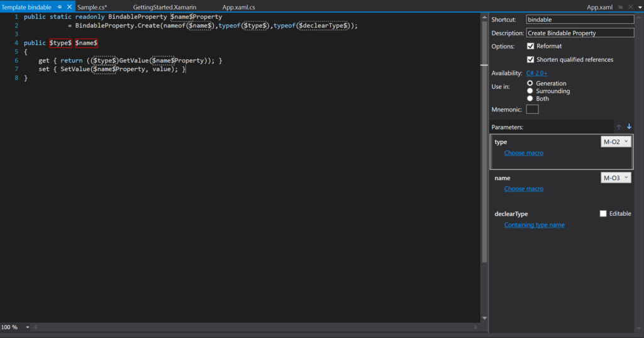Viewport: 644px width, 338px height.
Task: Click editor horizontal scrollbar right arrow
Action: coord(476,327)
